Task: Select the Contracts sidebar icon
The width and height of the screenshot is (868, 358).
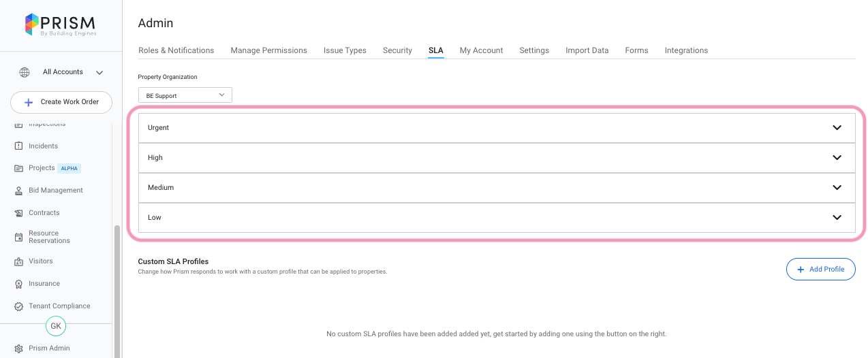Action: pos(19,213)
